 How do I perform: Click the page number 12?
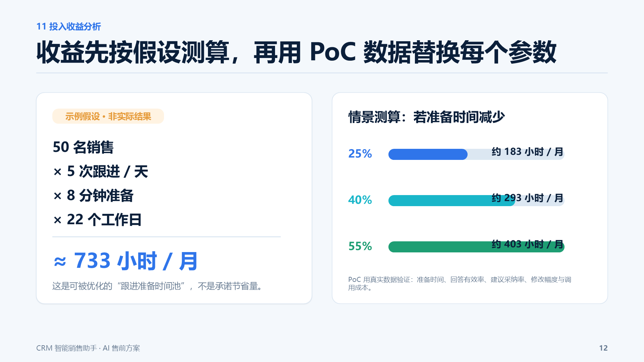603,348
